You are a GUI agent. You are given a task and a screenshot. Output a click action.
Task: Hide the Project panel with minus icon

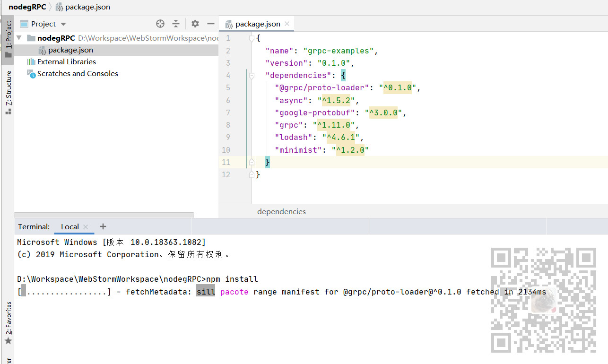210,24
